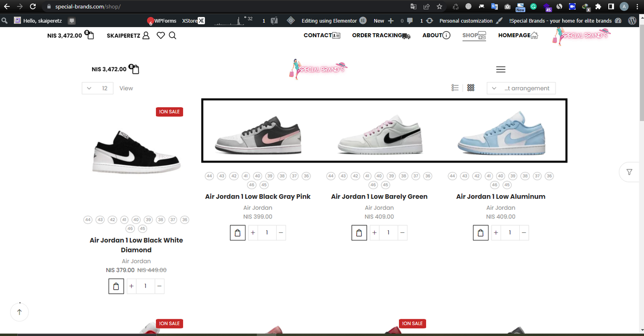Select size 36 for Air Jordan 1 Low Aluminum

pyautogui.click(x=549, y=176)
